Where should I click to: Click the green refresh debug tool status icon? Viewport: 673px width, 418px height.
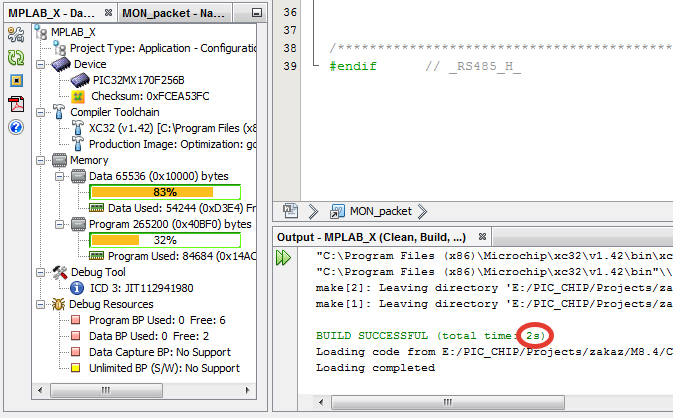(16, 58)
